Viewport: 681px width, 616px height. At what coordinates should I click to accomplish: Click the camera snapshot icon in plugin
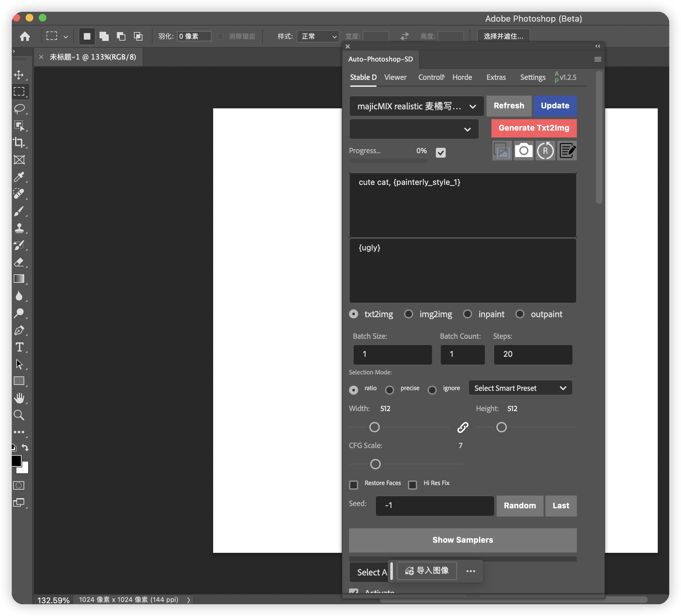[x=524, y=151]
